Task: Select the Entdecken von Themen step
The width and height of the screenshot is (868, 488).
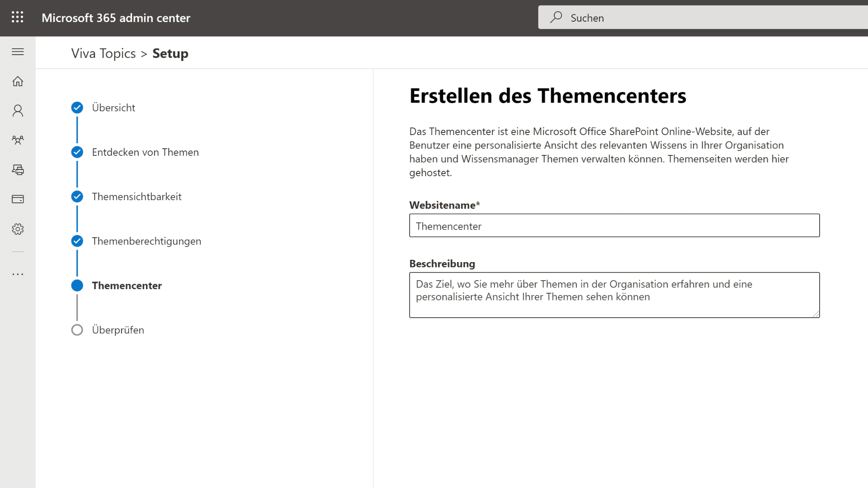Action: (x=145, y=152)
